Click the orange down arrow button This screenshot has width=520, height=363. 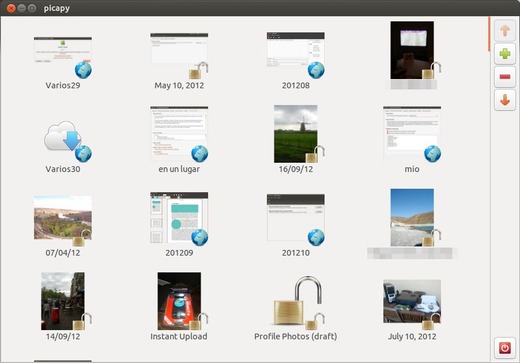pyautogui.click(x=505, y=100)
